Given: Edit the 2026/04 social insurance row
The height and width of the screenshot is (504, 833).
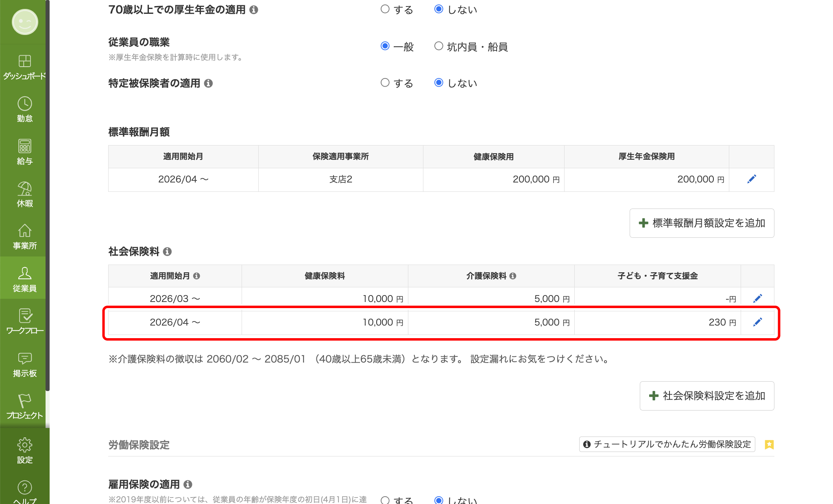Looking at the screenshot, I should (x=757, y=322).
